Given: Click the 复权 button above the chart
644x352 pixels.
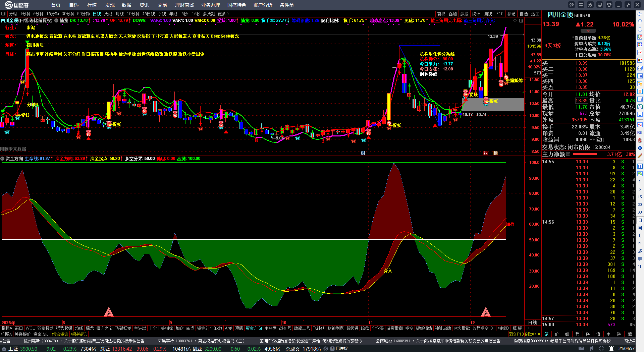Looking at the screenshot, I should [441, 14].
